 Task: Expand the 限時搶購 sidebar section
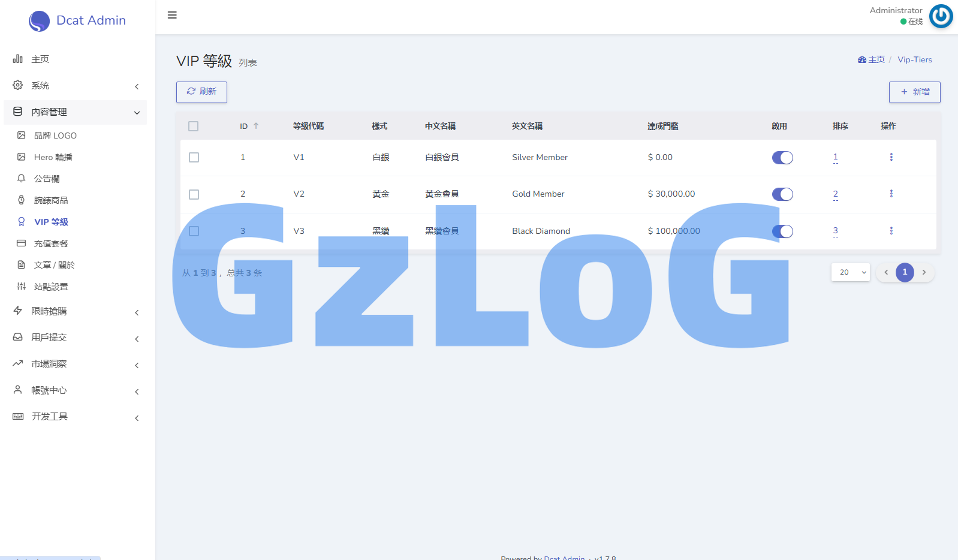pos(76,311)
